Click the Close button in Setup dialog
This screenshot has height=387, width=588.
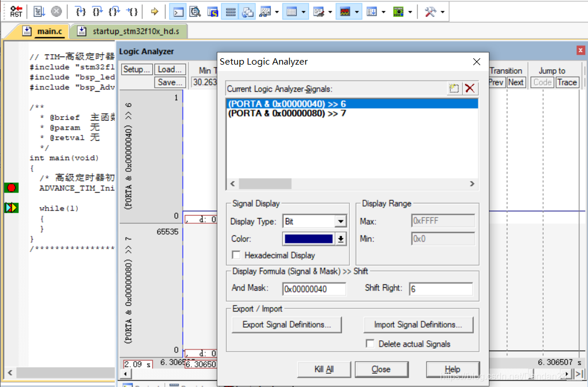pos(381,369)
